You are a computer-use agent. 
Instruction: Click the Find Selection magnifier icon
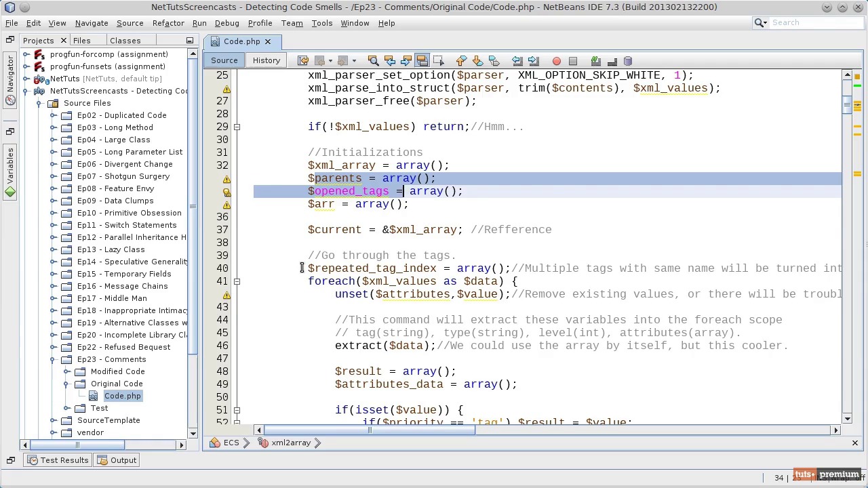(373, 61)
